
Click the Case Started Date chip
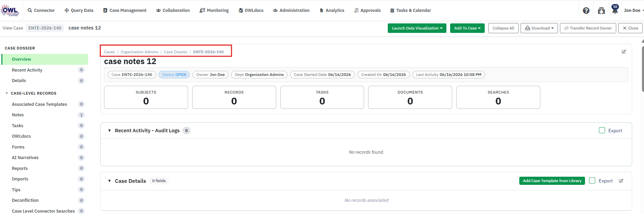(x=322, y=75)
